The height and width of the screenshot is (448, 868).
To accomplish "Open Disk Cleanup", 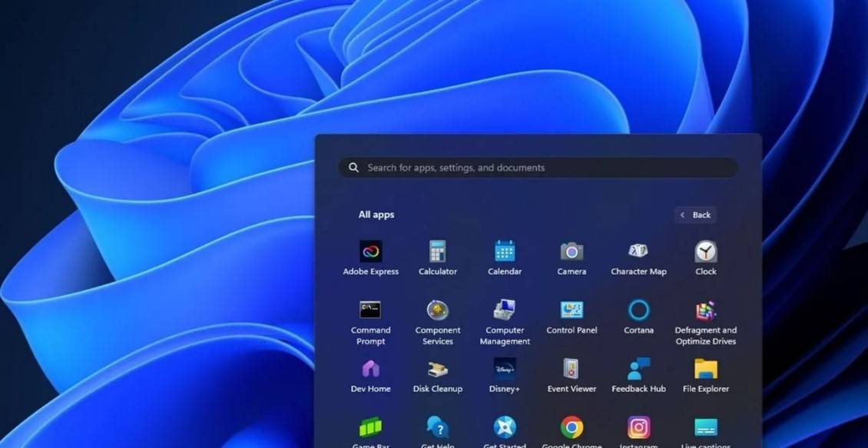I will tap(437, 370).
